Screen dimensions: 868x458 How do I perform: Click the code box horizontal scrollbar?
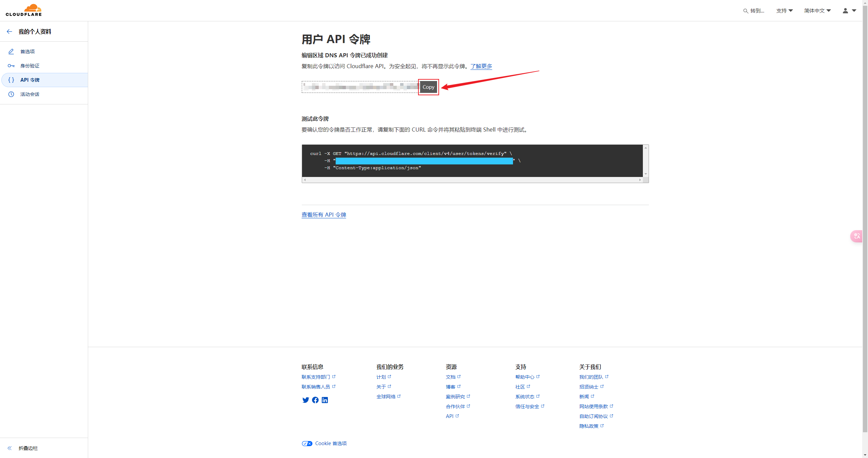[x=472, y=180]
